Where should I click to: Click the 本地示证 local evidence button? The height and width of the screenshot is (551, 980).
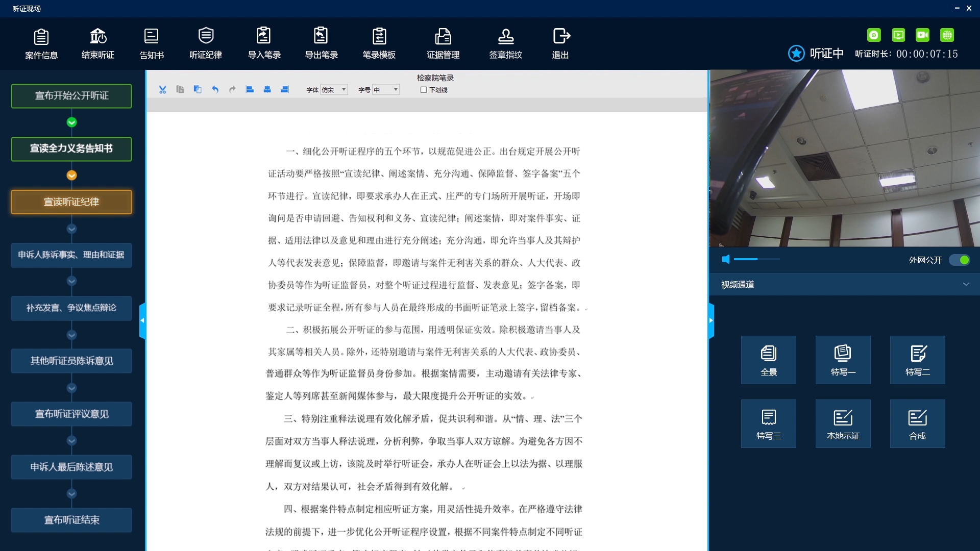pyautogui.click(x=843, y=423)
